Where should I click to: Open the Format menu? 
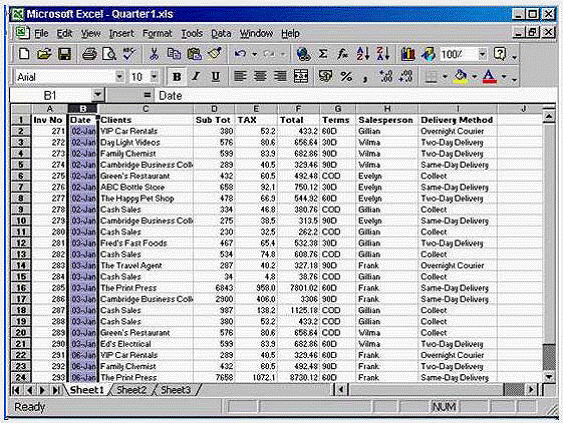[x=157, y=33]
